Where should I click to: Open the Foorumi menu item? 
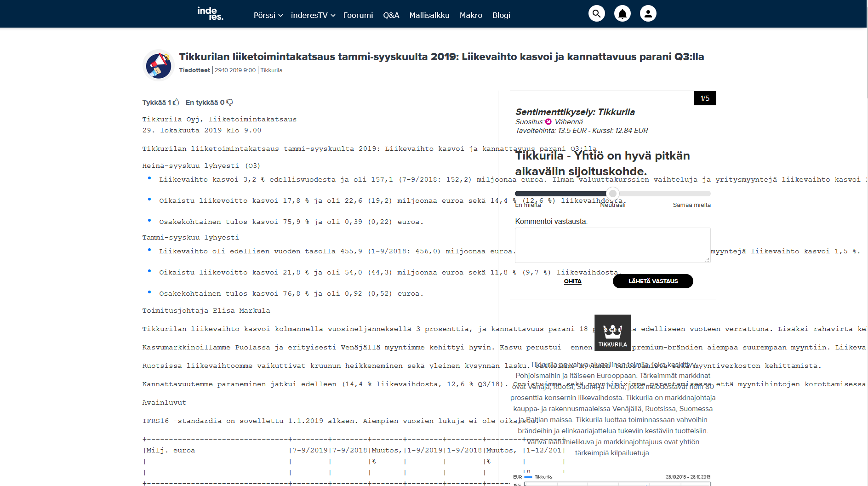(x=358, y=15)
